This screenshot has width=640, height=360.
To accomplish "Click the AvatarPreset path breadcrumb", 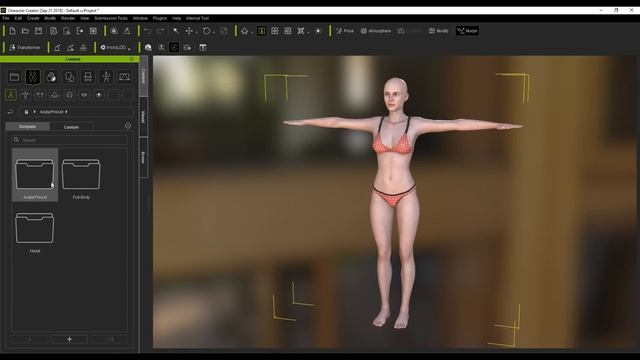I will pos(51,112).
